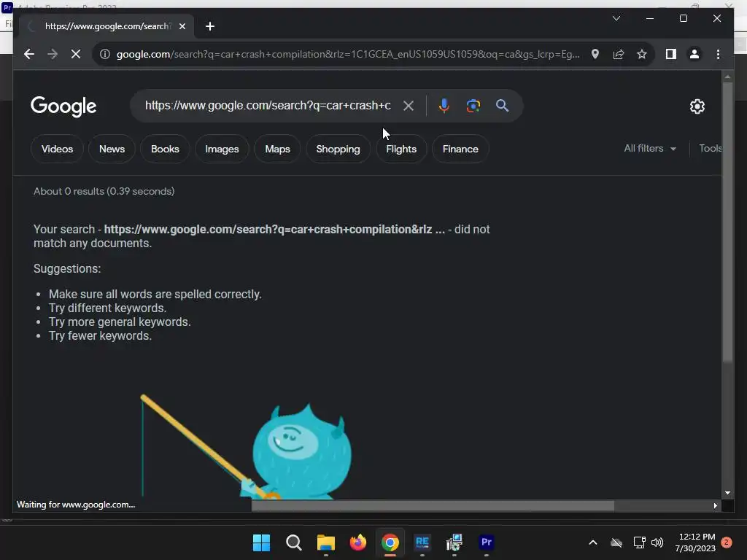The width and height of the screenshot is (747, 560).
Task: Click scroll-right arrow of horizontal scrollbar
Action: (x=715, y=506)
